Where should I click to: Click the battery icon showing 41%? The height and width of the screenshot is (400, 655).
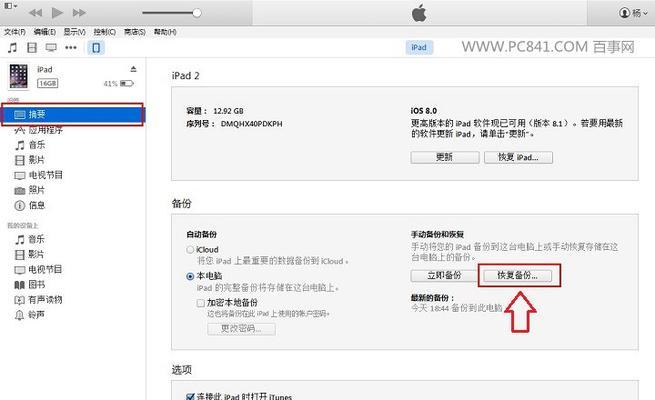tap(127, 84)
